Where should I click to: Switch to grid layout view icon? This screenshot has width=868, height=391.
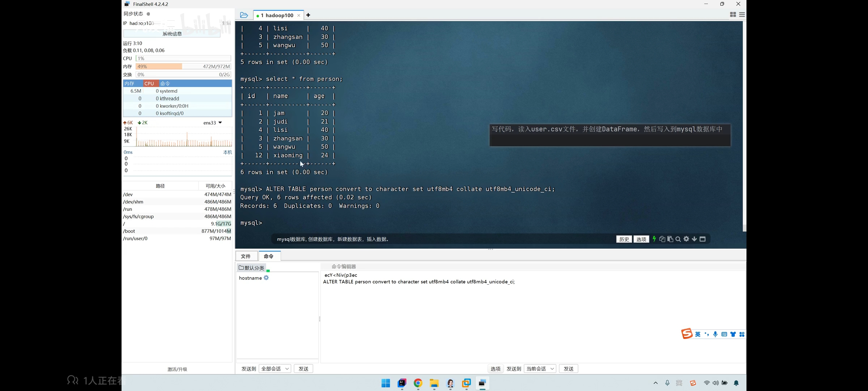click(733, 14)
